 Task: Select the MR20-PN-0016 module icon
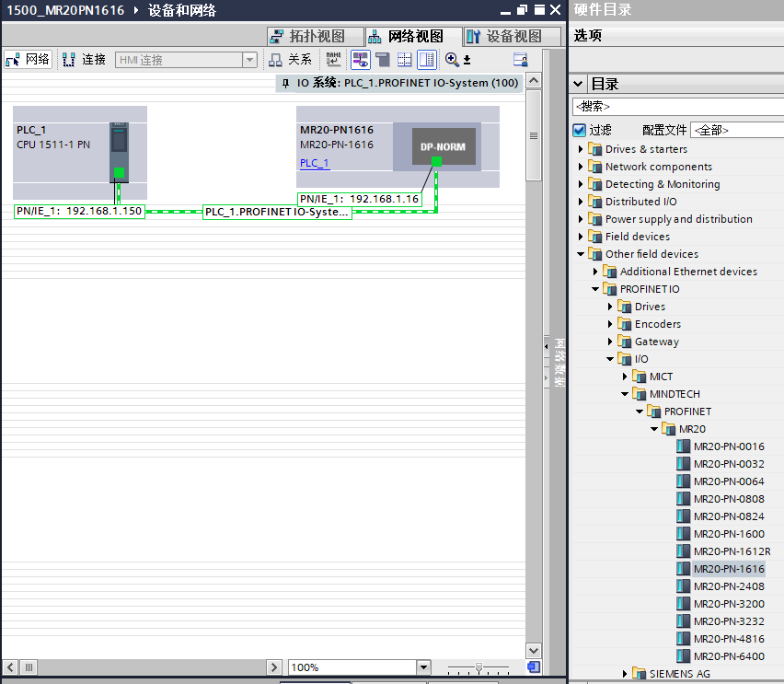pos(683,446)
